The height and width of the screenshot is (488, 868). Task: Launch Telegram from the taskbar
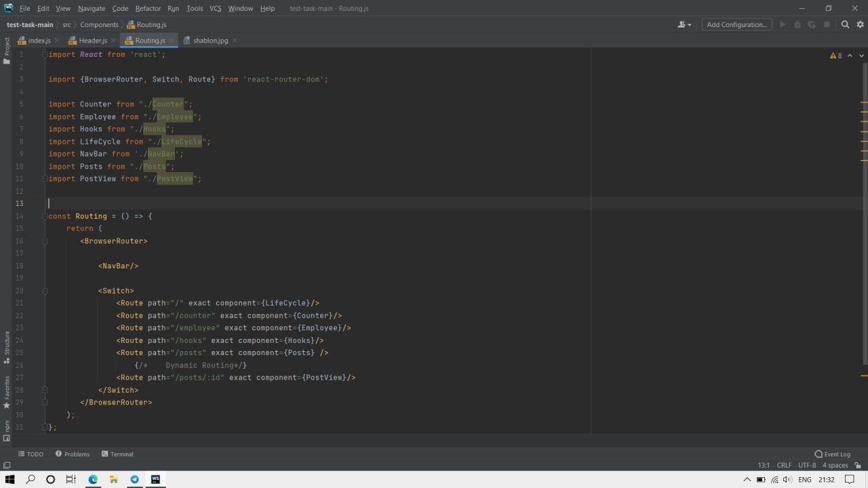(134, 479)
